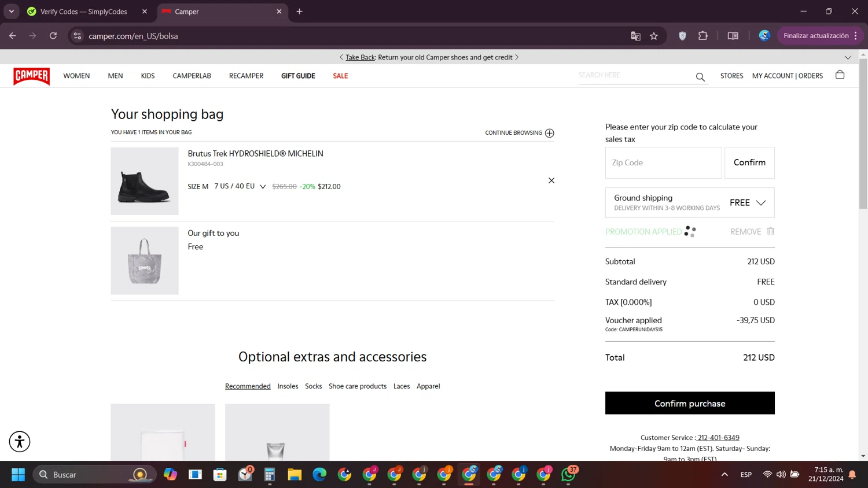
Task: Select the Recommended accessories tab
Action: [248, 386]
